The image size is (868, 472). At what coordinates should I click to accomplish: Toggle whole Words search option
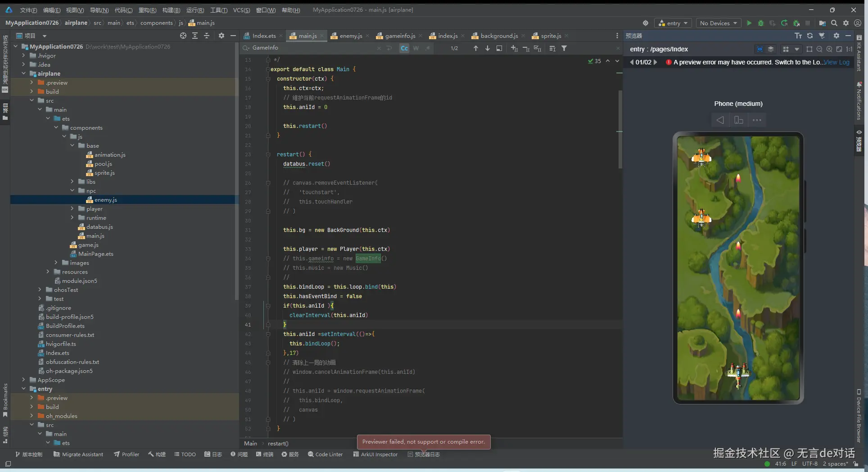416,48
